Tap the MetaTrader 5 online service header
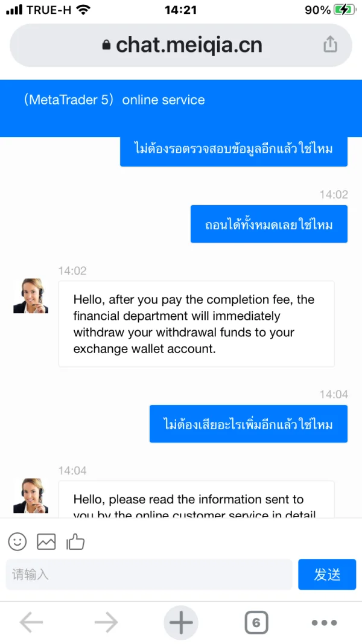This screenshot has height=644, width=362. click(x=115, y=100)
